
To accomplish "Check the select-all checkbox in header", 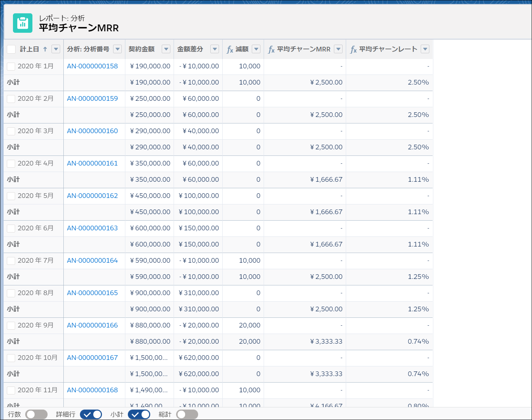I will pos(11,49).
